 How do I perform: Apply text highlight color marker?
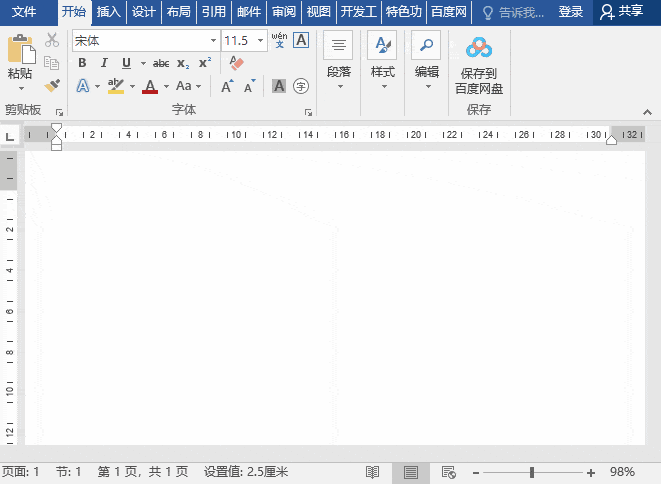pos(116,86)
